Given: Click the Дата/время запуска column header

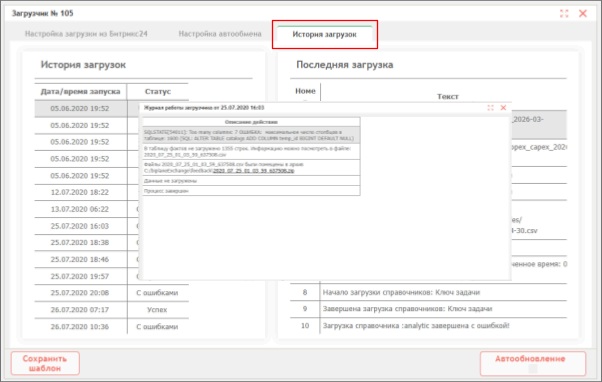Looking at the screenshot, I should click(x=81, y=91).
